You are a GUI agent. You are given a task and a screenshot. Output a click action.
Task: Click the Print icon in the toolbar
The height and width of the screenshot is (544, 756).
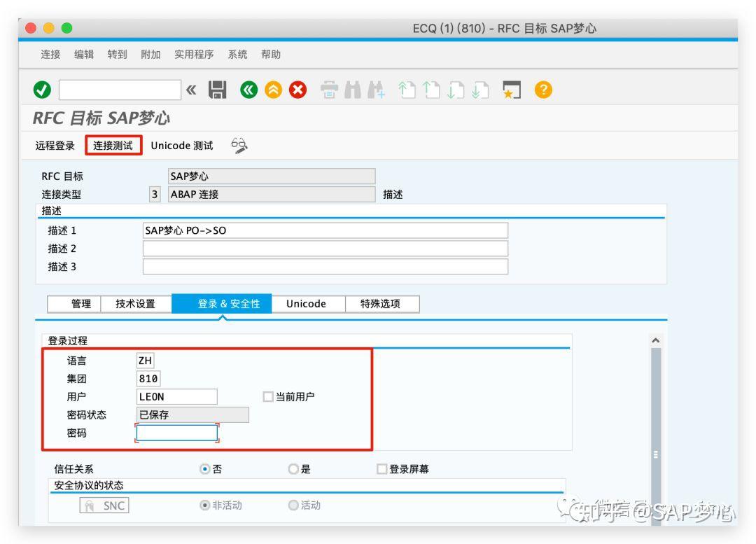tap(329, 90)
